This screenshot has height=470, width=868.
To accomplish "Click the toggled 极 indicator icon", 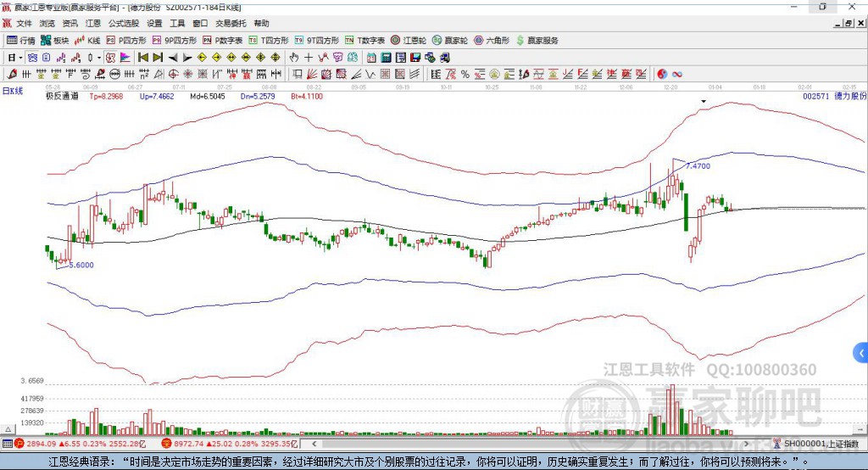I will [x=111, y=58].
